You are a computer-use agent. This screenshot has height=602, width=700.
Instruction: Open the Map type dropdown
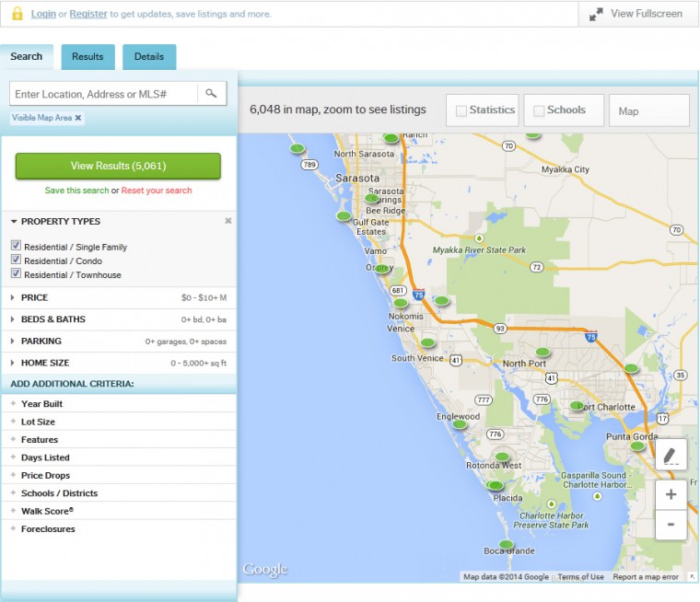click(x=648, y=110)
